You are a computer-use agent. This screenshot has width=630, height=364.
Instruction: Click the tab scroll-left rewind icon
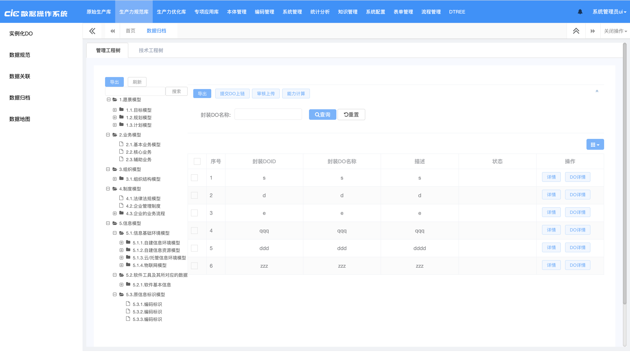[113, 31]
